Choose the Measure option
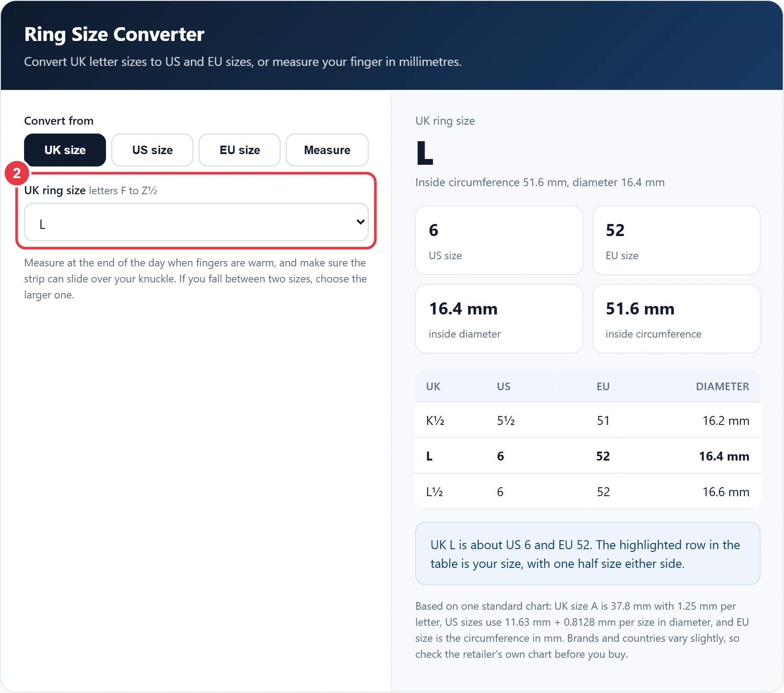The width and height of the screenshot is (784, 693). tap(327, 150)
